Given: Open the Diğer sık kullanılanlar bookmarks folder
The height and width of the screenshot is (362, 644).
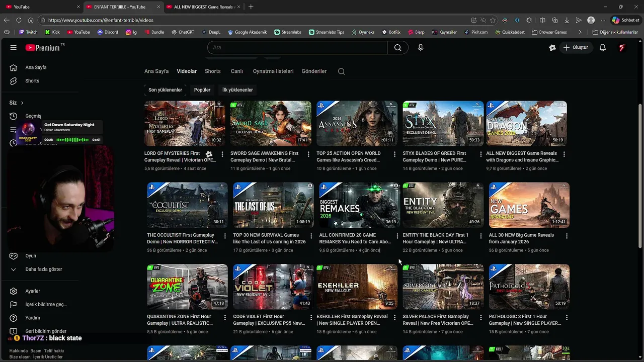Looking at the screenshot, I should tap(615, 32).
